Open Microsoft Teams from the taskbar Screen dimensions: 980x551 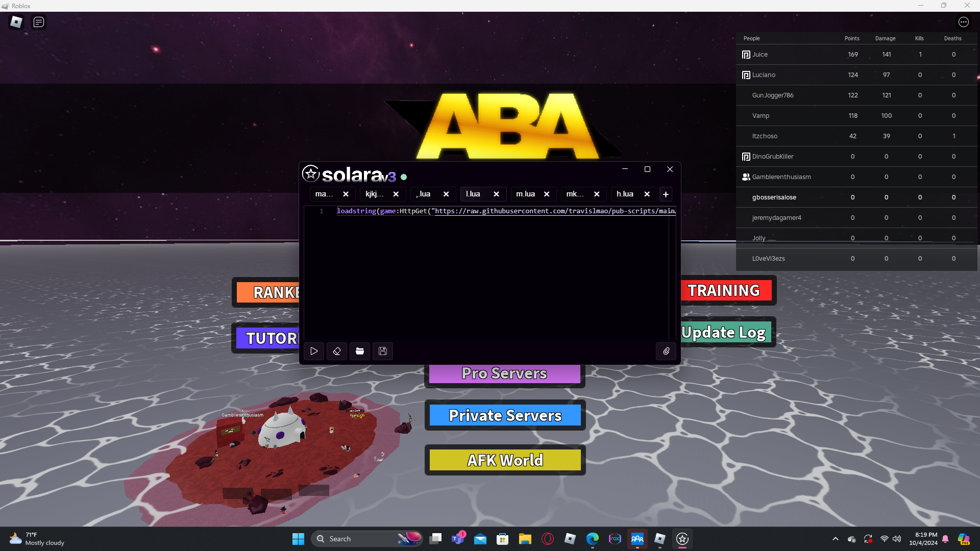(458, 539)
